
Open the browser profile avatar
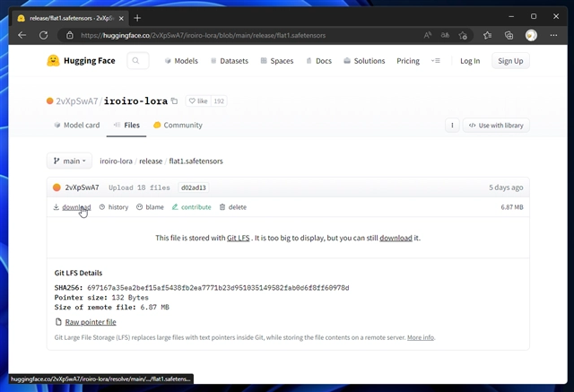tap(531, 35)
